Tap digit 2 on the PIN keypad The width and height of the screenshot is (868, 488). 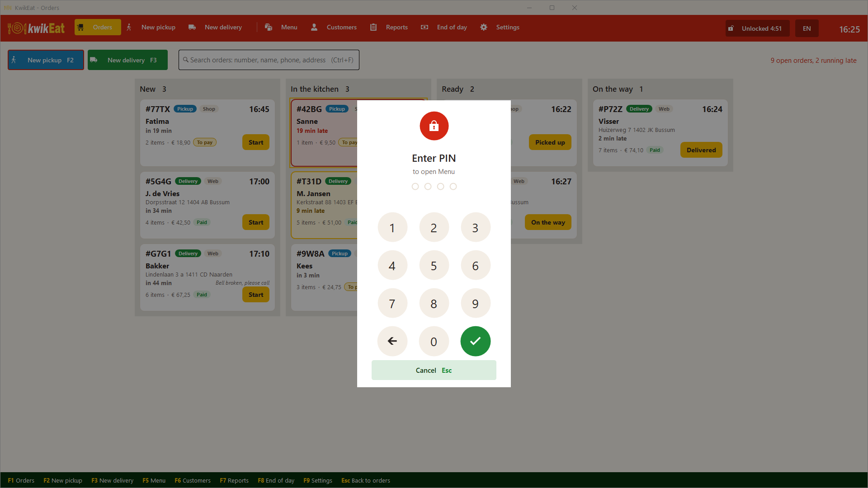point(434,227)
